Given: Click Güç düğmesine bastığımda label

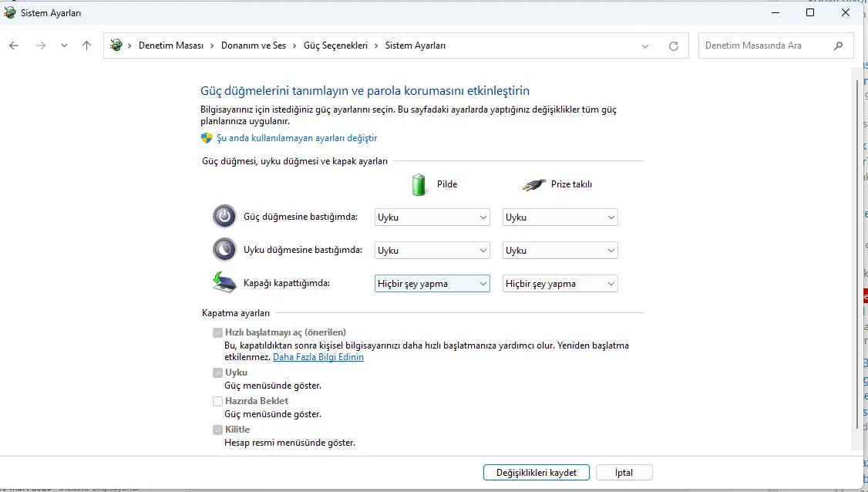Looking at the screenshot, I should coord(301,217).
